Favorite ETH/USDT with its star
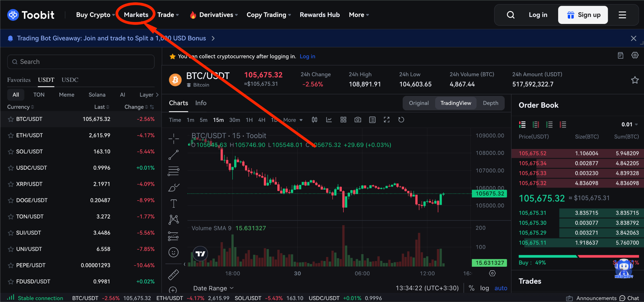Screen dimensions: 644x302 click(x=11, y=135)
